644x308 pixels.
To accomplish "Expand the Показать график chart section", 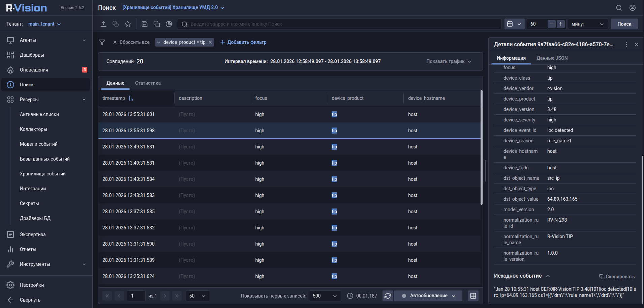I will tap(449, 61).
